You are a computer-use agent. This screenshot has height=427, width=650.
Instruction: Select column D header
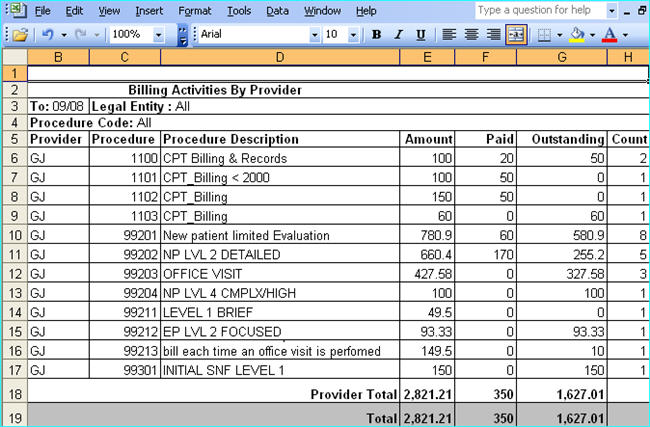[x=280, y=57]
